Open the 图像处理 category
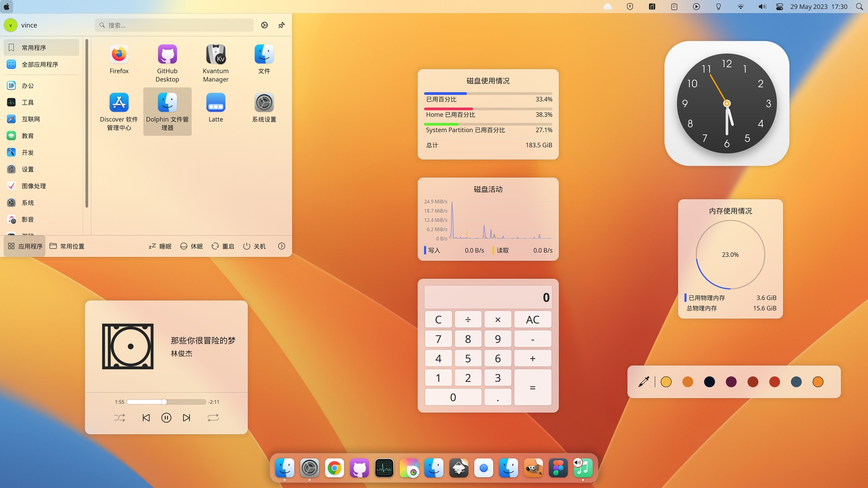 pos(42,186)
